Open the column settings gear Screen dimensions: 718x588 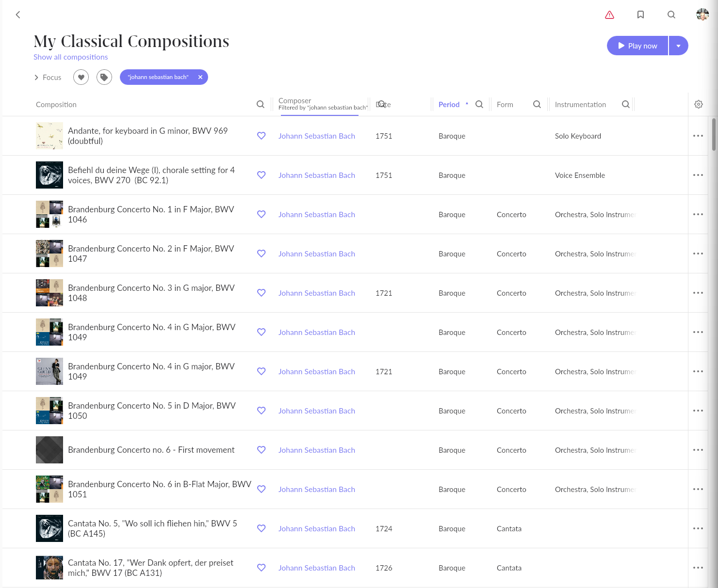[x=699, y=104]
